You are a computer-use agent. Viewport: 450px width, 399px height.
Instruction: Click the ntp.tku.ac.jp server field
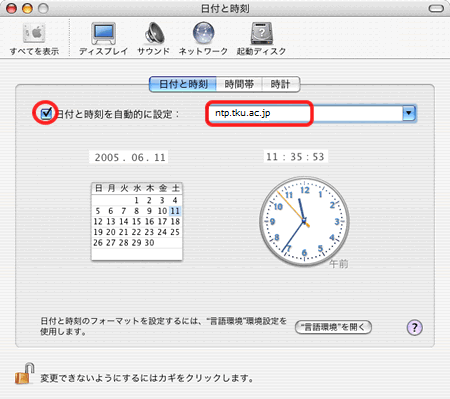305,113
